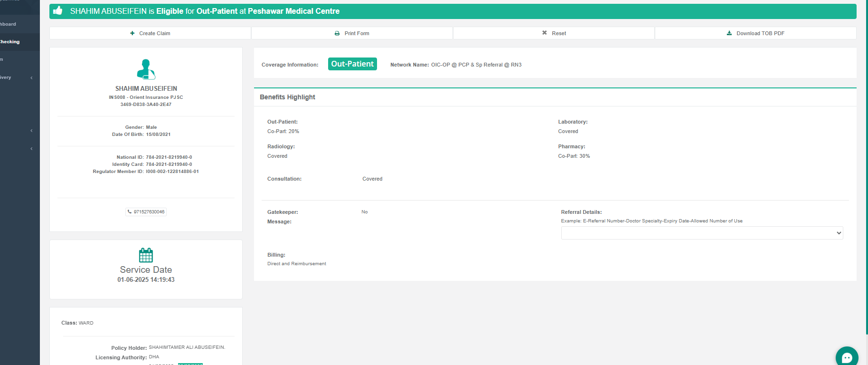The image size is (868, 365).
Task: Click the Covered value under Laboratory
Action: [568, 131]
